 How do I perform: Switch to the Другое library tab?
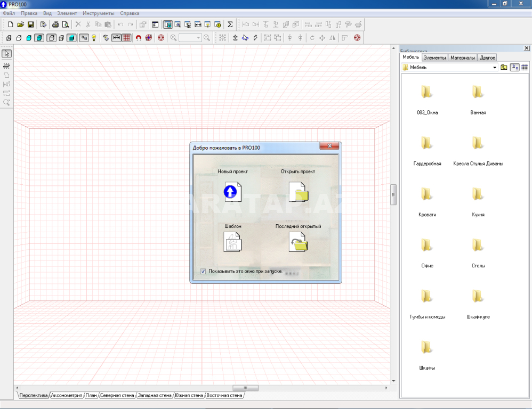click(x=487, y=58)
